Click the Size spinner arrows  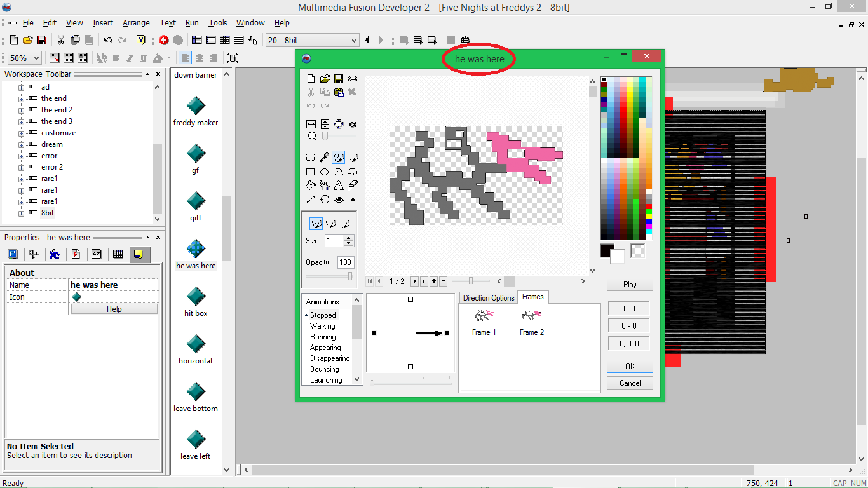348,241
